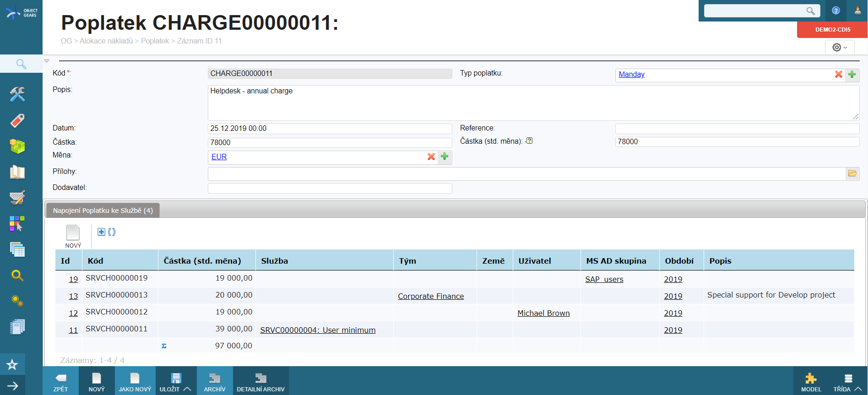Click the Dodavatel input field

click(330, 188)
